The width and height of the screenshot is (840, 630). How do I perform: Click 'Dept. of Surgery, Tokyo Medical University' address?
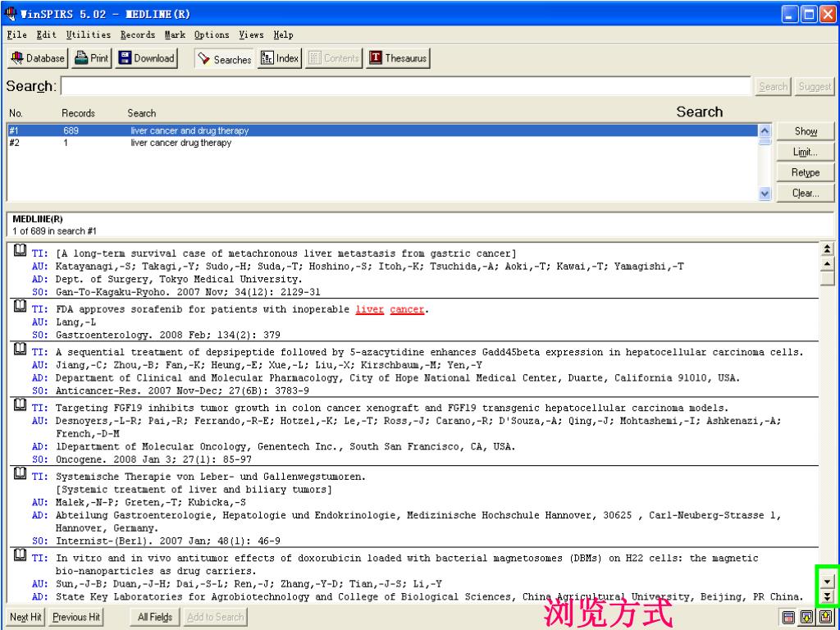(x=179, y=279)
